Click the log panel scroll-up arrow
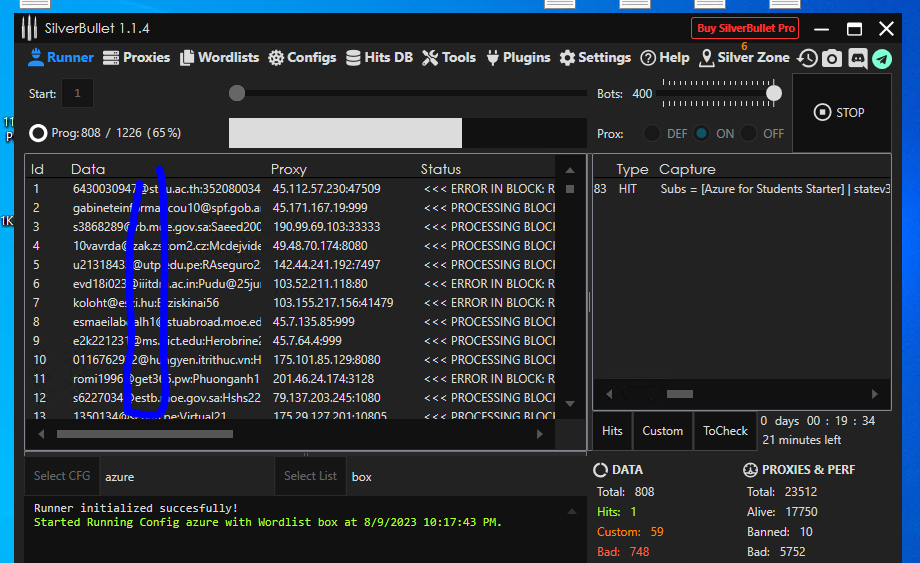 coord(572,512)
